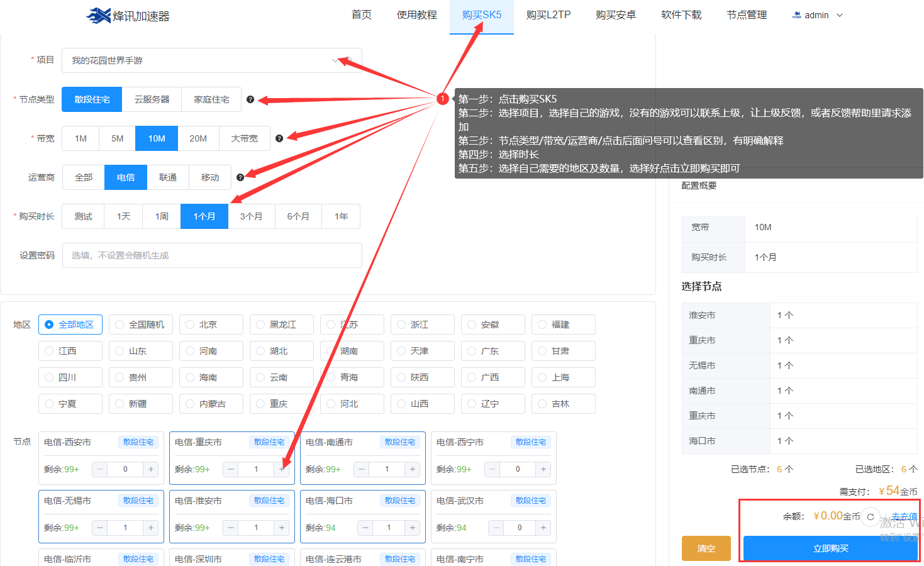Open the 软件下载 tab

pos(681,15)
